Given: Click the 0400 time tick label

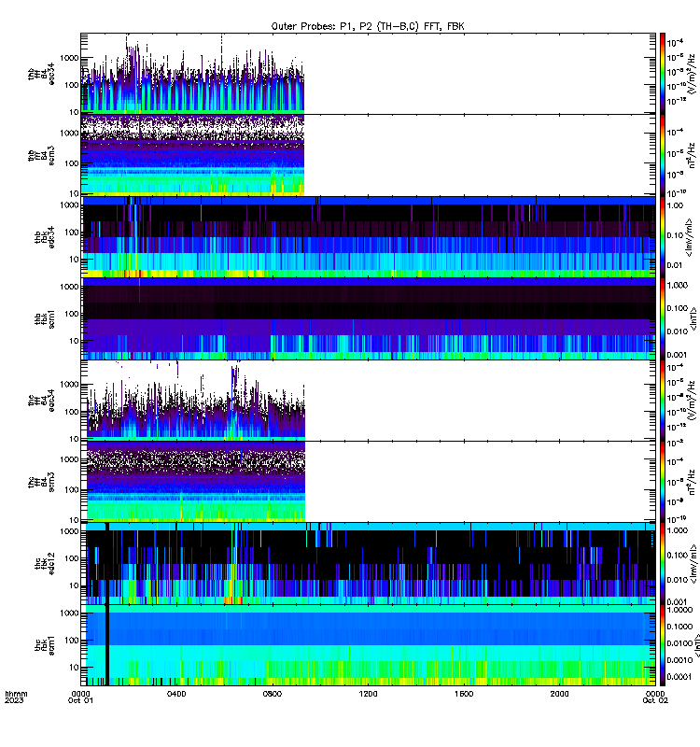Looking at the screenshot, I should click(176, 694).
